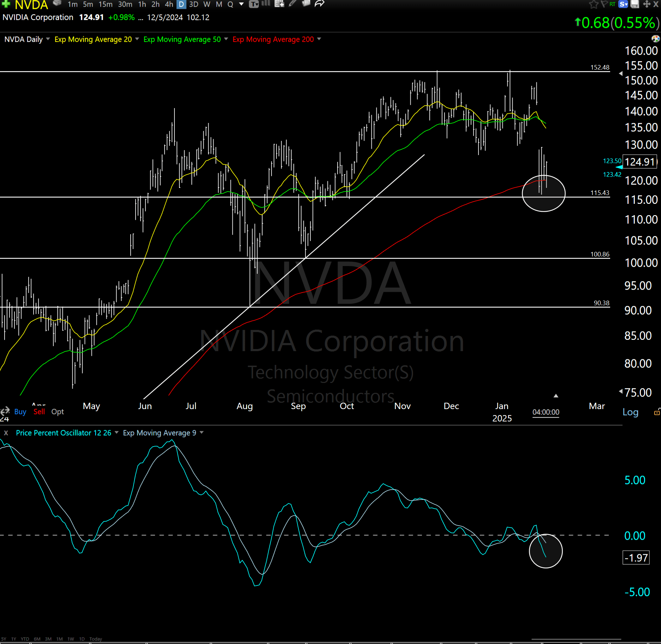Viewport: 661px width, 644px height.
Task: Open the quarterly 'Q' timeframe dropdown arrow
Action: click(x=241, y=5)
